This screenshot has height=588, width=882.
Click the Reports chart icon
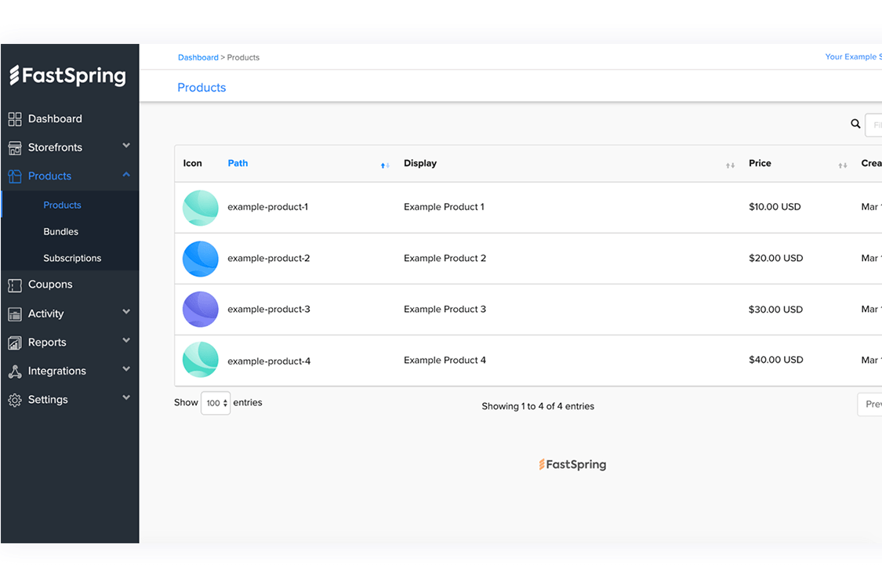click(15, 343)
